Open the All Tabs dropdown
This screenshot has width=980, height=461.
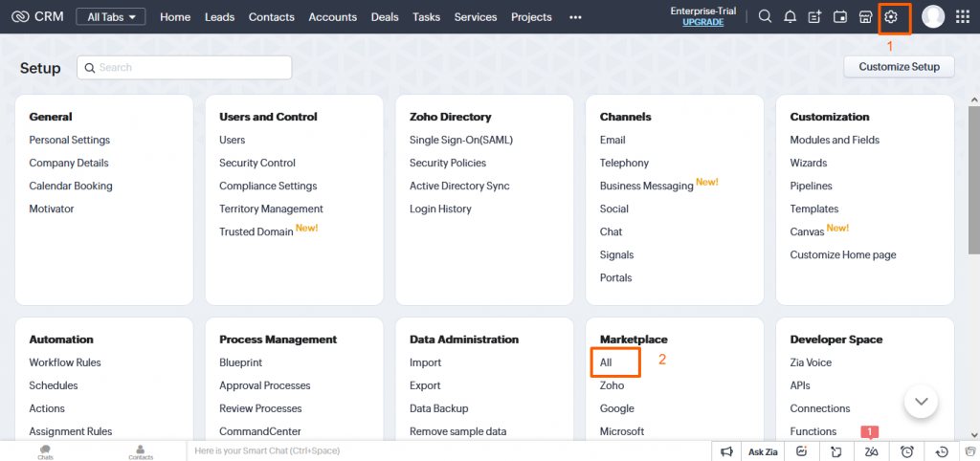[111, 17]
